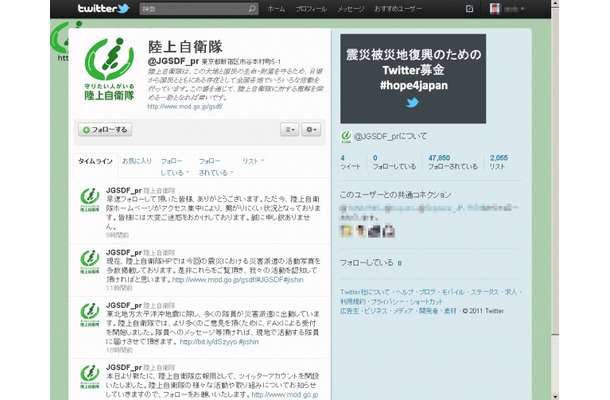
Task: Open the bit.ly/dSzyyo link
Action: coord(208,342)
